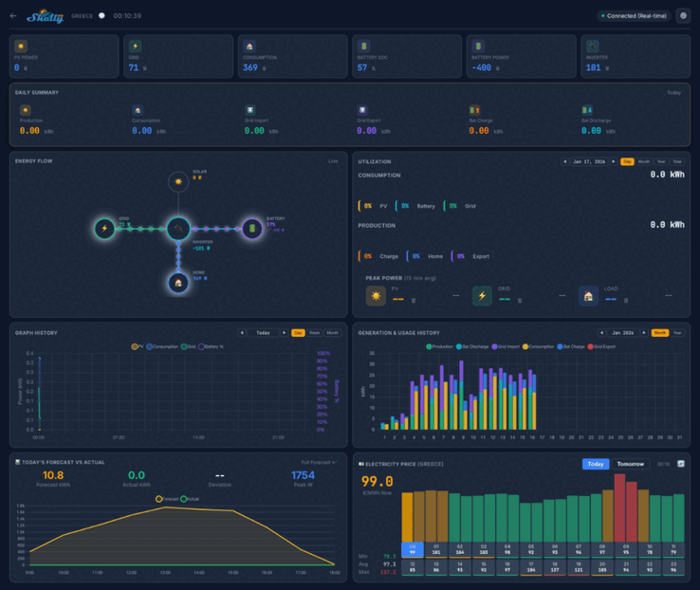This screenshot has width=700, height=590.
Task: Open the Today date picker in Graph History
Action: point(263,333)
